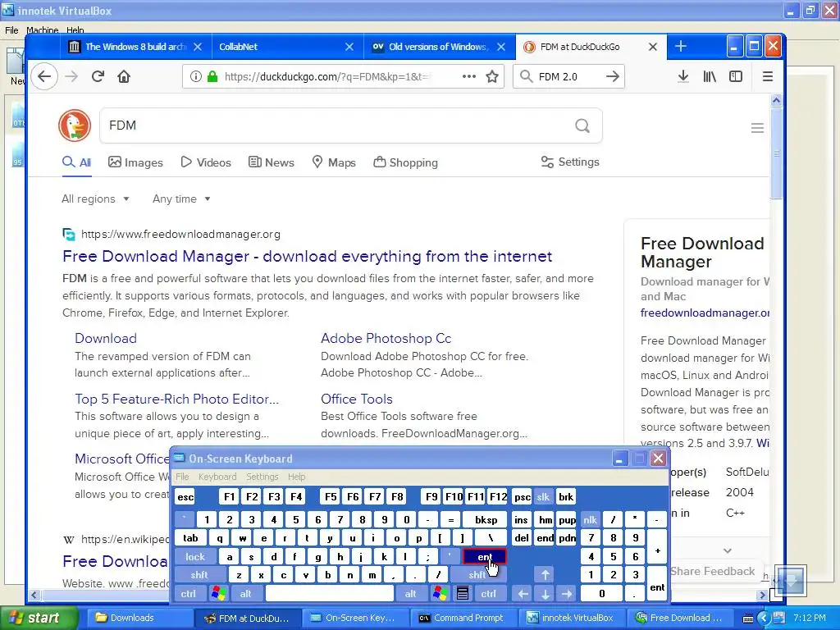Reload the page in Firefox

[98, 76]
